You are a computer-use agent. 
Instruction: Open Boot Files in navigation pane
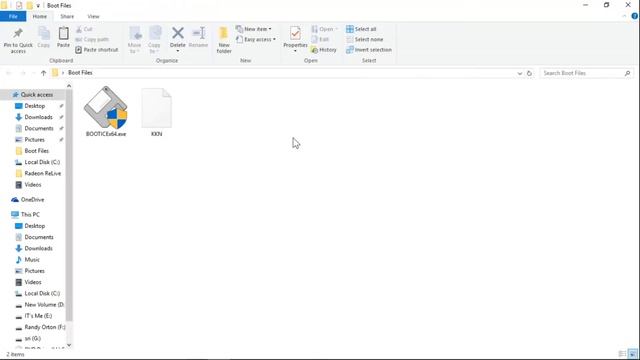pos(36,151)
